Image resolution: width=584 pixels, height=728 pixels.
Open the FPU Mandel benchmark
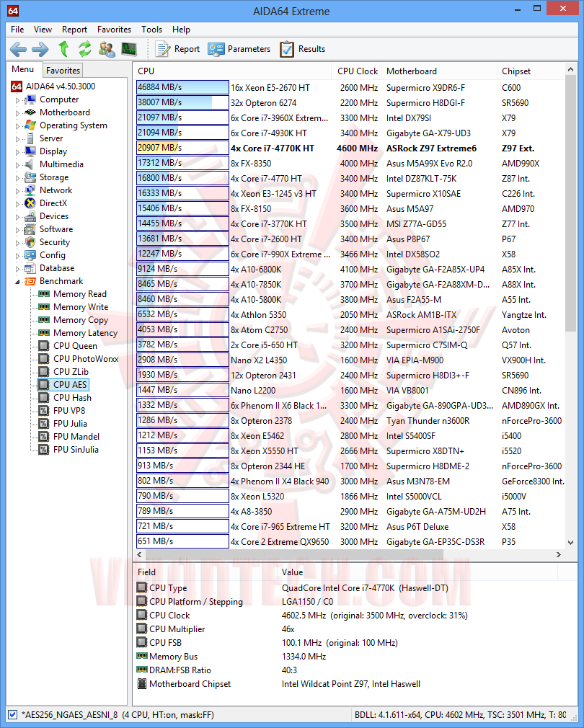pos(76,438)
